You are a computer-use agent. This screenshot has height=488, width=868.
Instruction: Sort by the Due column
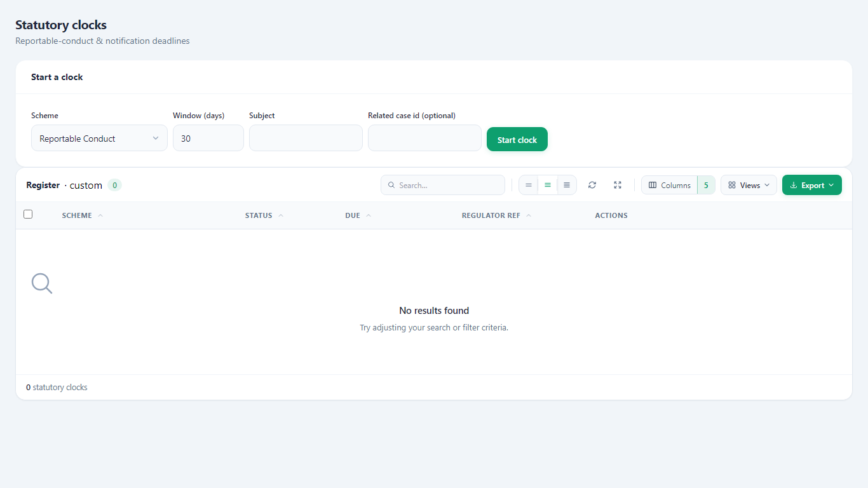pos(358,215)
